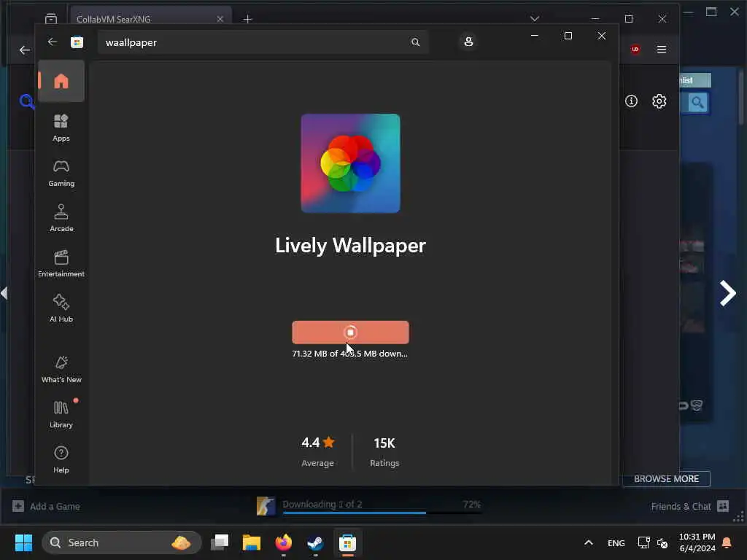Open the settings gear in the browser page

coord(659,101)
